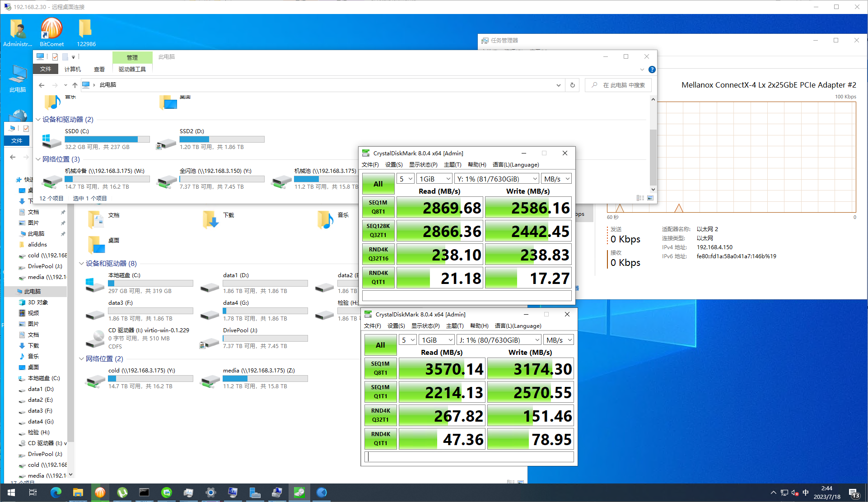Viewport: 868px width, 502px height.
Task: Open the J: 1% (80/7630GiB) drive dropdown
Action: (x=499, y=340)
